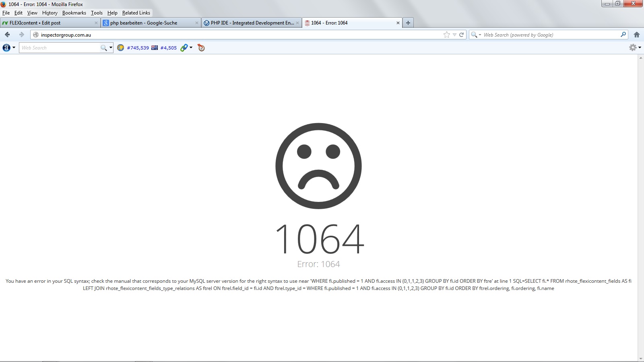Image resolution: width=644 pixels, height=362 pixels.
Task: Expand the Alexa logo menu arrow
Action: tap(14, 47)
